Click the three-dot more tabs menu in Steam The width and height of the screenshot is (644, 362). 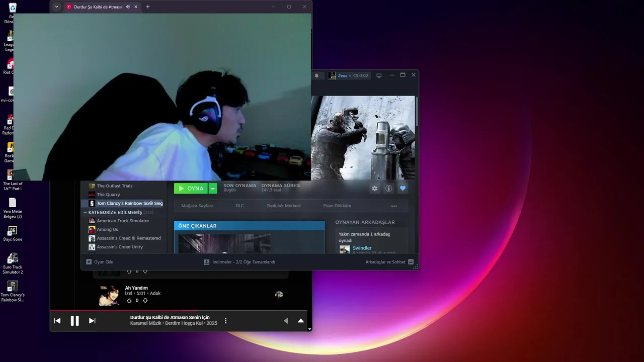point(394,206)
